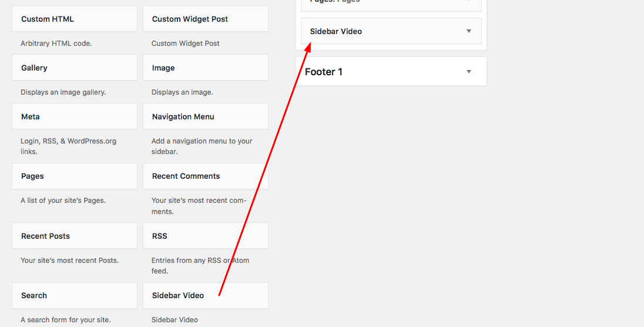Expand the Sidebar Video widget arrow in sidebar

[x=468, y=31]
